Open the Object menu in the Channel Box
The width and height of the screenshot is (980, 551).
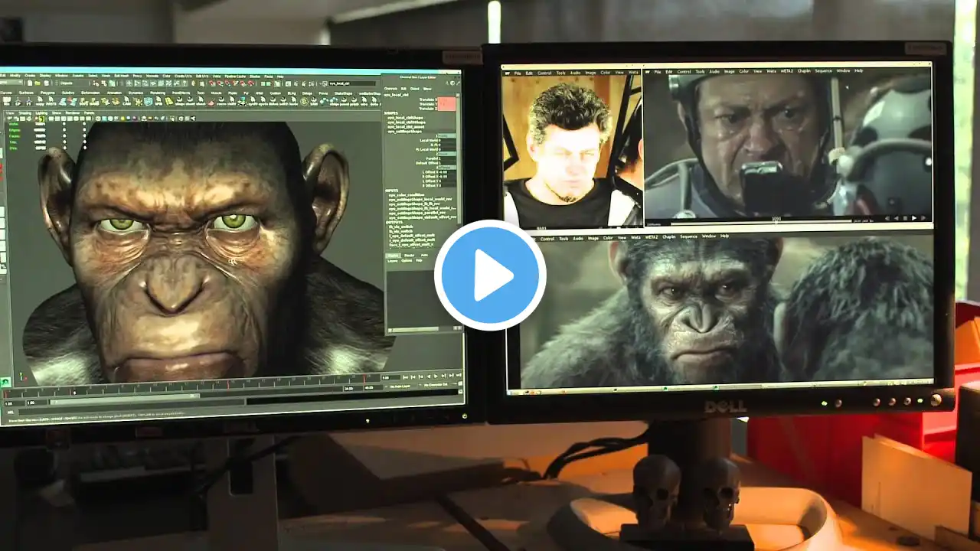(x=416, y=88)
